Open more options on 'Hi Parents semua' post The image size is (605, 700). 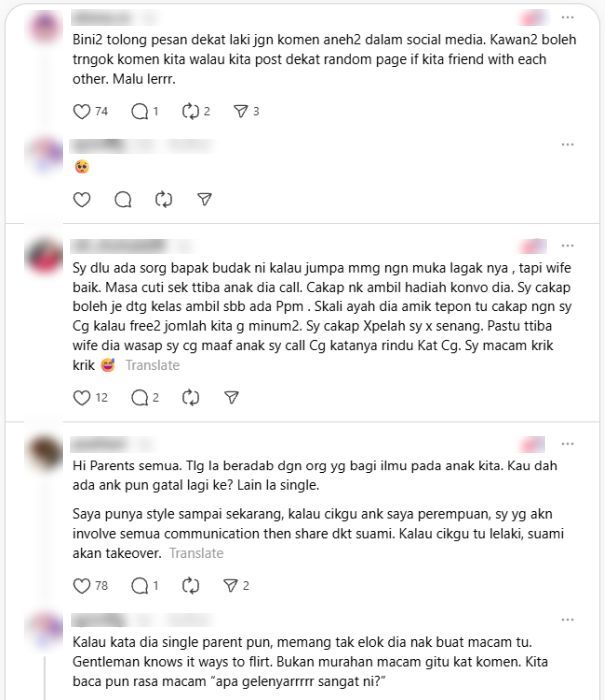click(x=567, y=444)
